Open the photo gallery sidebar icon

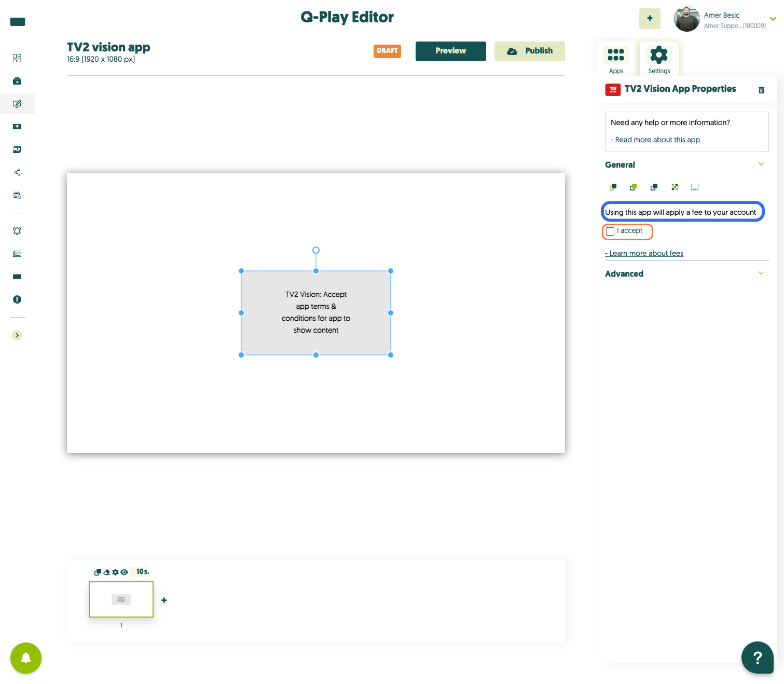point(17,149)
